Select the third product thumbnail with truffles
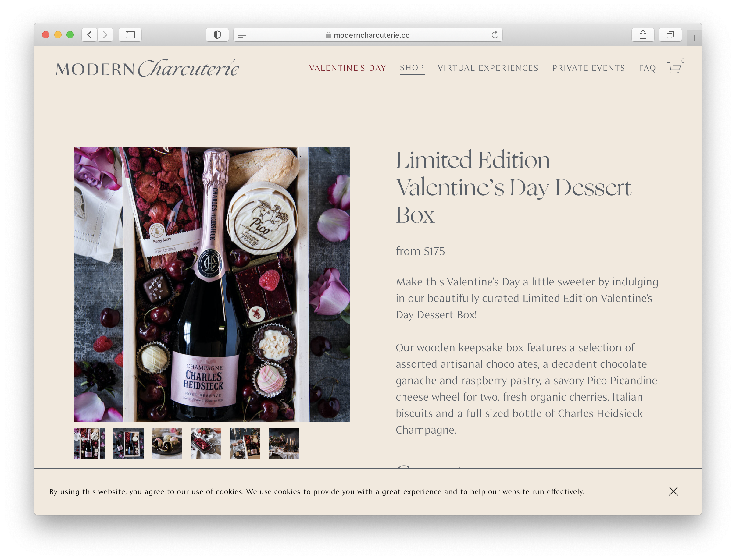736x560 pixels. (x=167, y=443)
